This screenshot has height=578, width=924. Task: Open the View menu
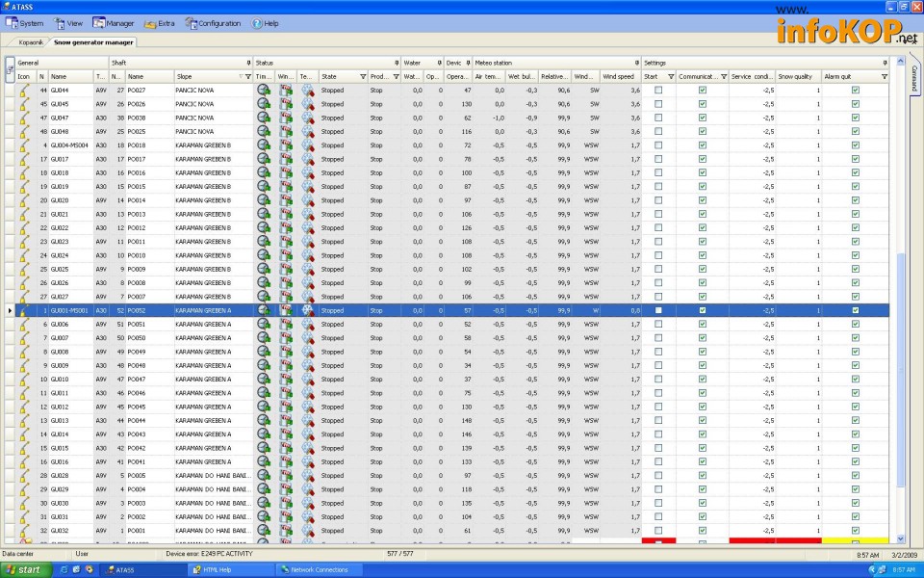pyautogui.click(x=68, y=23)
